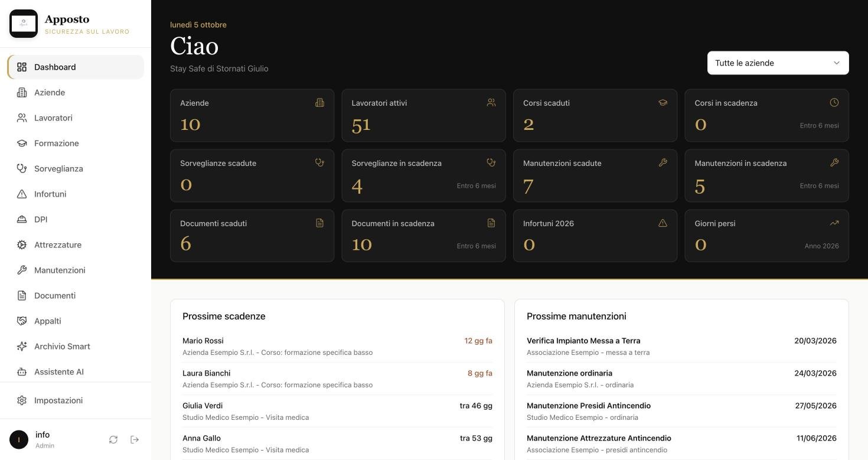The image size is (868, 460).
Task: Click the Lavoratori people icon in sidebar
Action: pyautogui.click(x=22, y=118)
